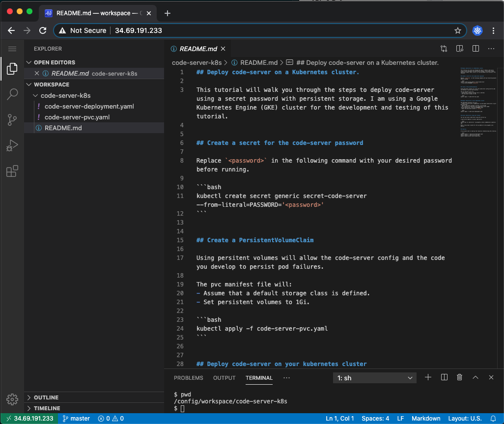The image size is (504, 424).
Task: Close the README.md editor tab
Action: click(223, 49)
